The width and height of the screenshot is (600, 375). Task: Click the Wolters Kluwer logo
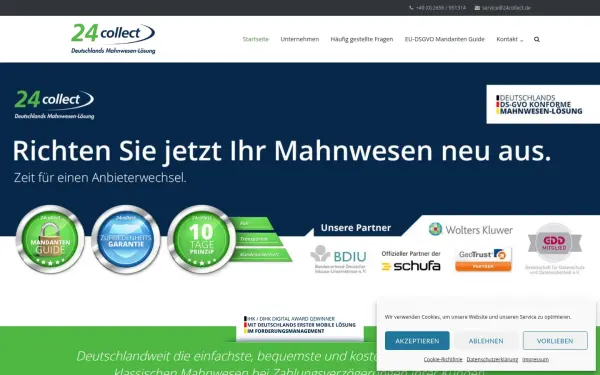[x=471, y=230]
